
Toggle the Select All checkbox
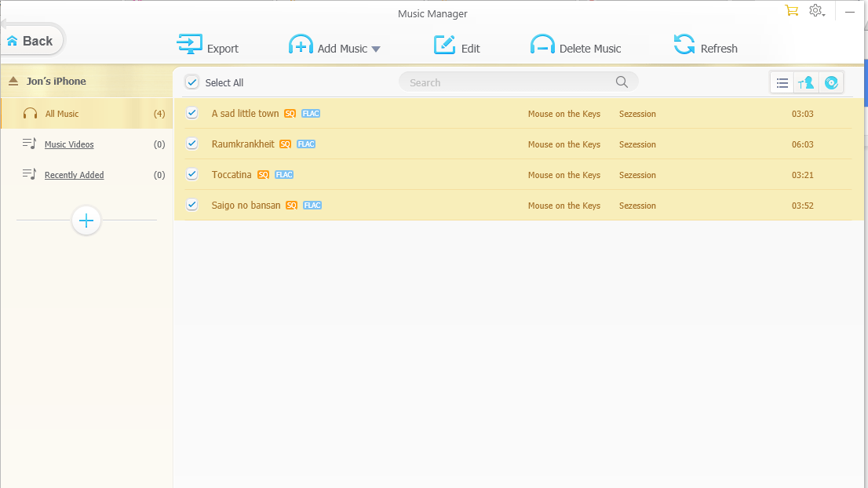tap(191, 82)
